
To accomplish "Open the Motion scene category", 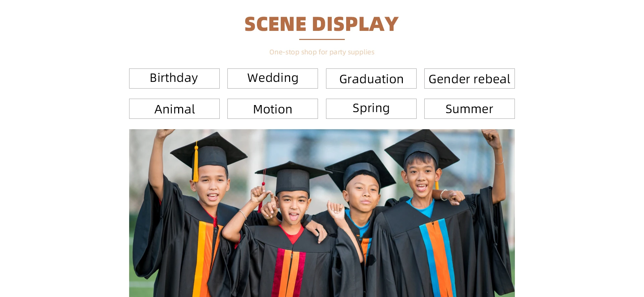I will pos(273,109).
